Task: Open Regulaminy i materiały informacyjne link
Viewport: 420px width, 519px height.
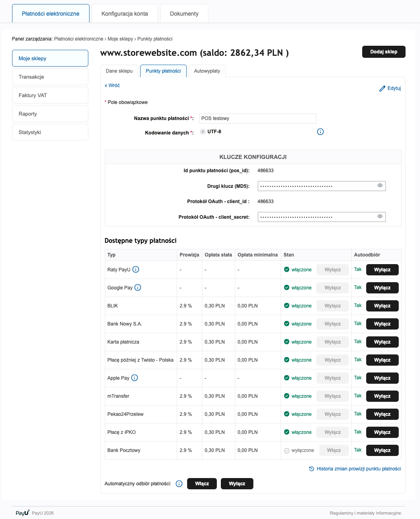Action: (365, 513)
